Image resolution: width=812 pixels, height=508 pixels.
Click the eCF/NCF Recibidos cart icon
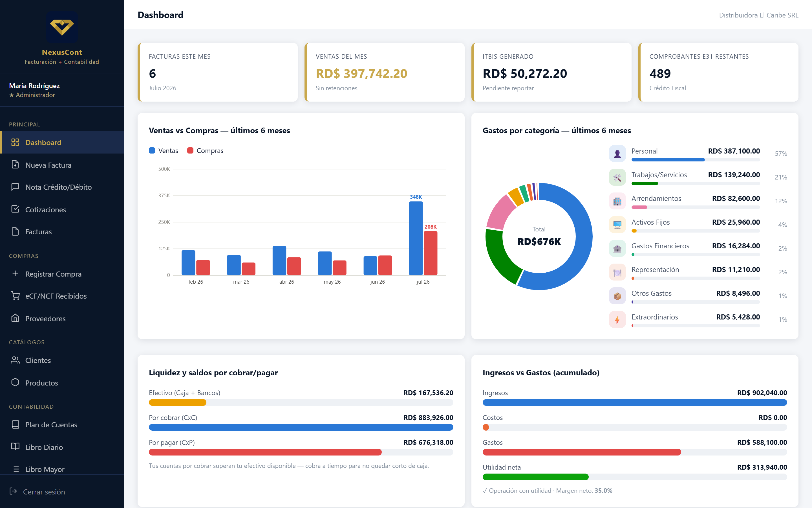click(x=15, y=296)
